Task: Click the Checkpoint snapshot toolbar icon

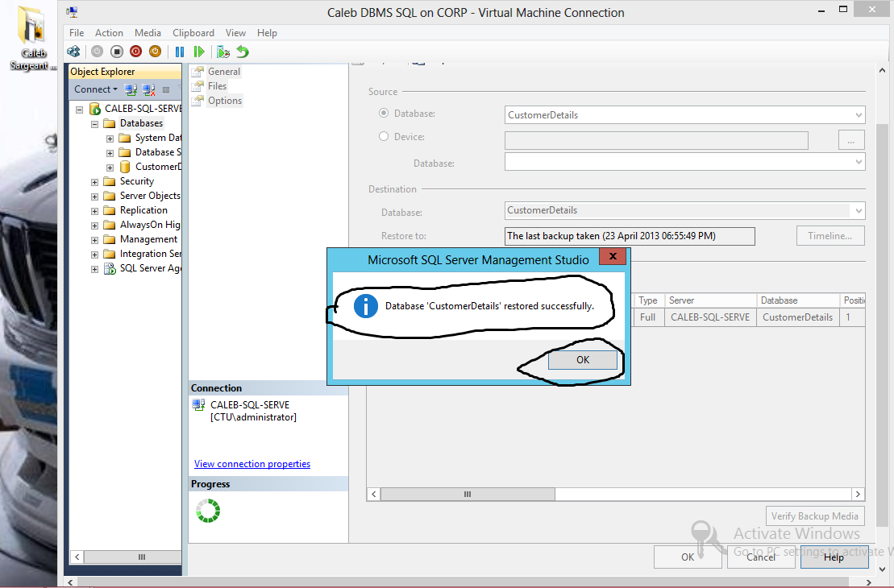Action: (223, 52)
